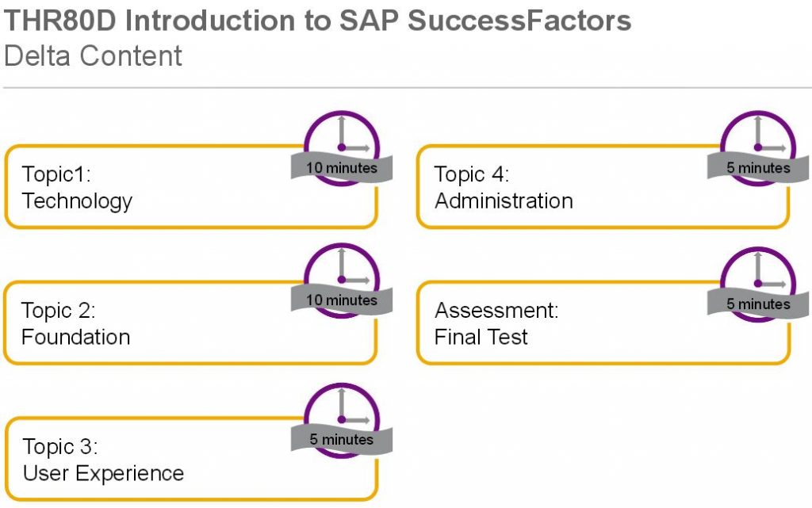Select the 10 minutes banner on Technology
812x508 pixels.
[341, 167]
